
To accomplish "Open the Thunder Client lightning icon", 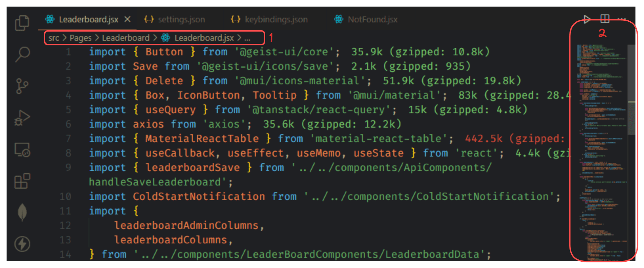I will [x=22, y=244].
